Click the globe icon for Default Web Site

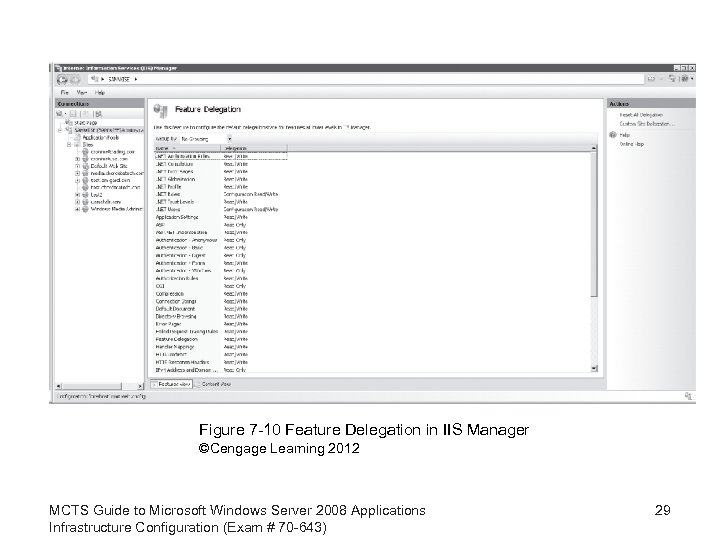(x=85, y=166)
